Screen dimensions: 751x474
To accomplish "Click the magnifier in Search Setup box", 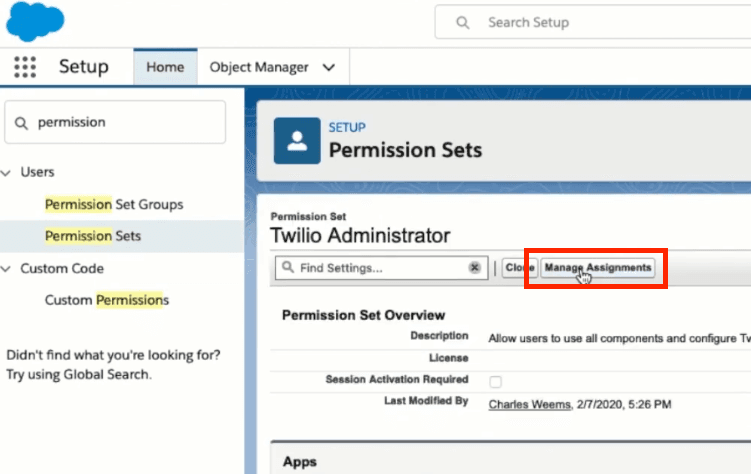I will tap(463, 23).
